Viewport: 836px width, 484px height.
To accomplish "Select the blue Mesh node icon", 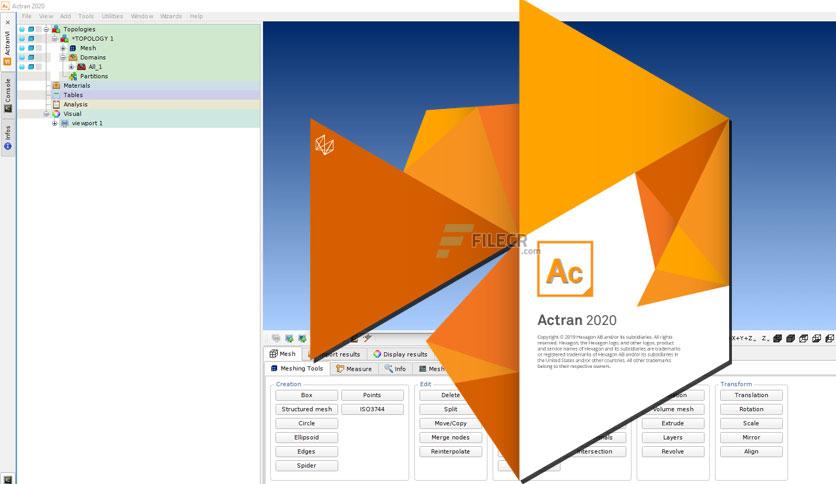I will pyautogui.click(x=73, y=48).
